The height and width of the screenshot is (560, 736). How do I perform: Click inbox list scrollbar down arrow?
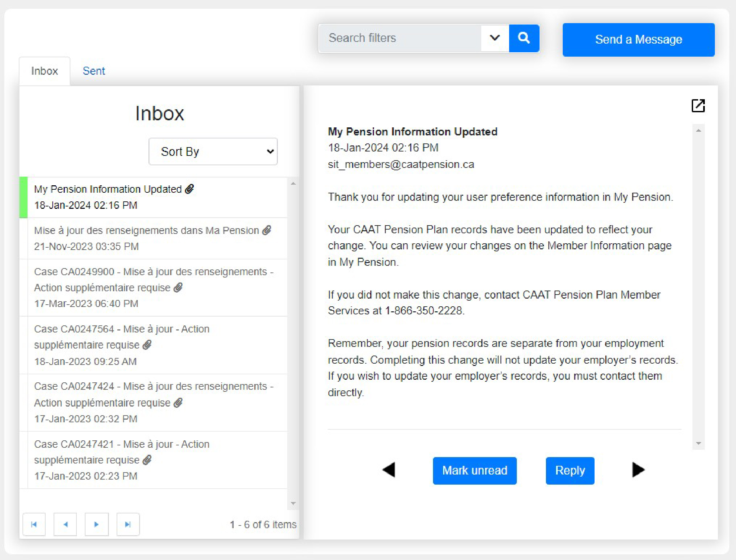[293, 504]
